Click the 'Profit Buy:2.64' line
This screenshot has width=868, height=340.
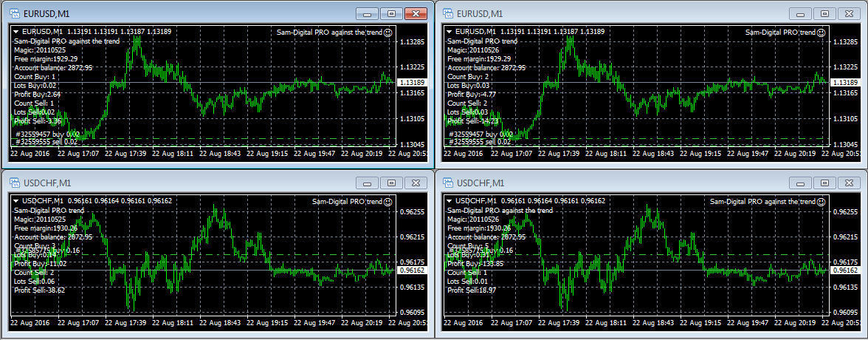coord(37,95)
